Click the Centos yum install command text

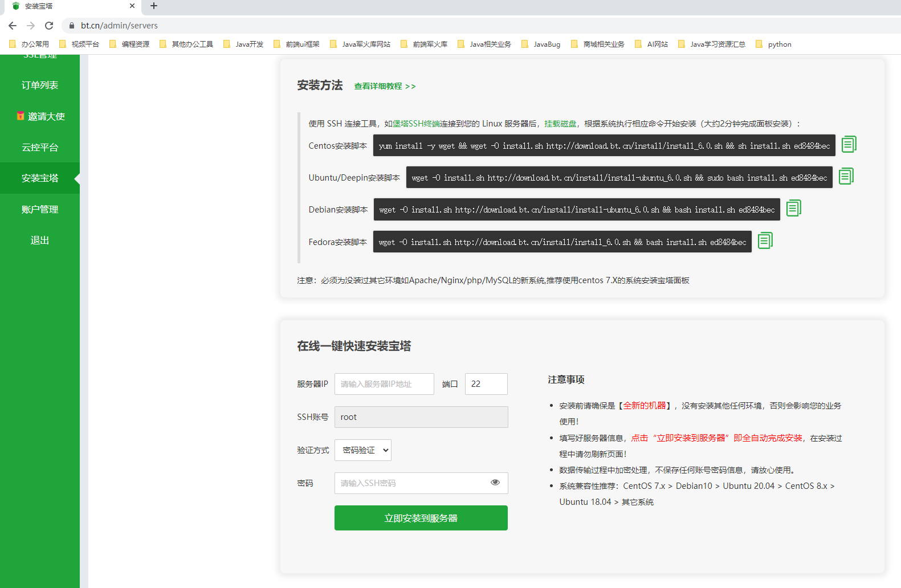(x=604, y=145)
